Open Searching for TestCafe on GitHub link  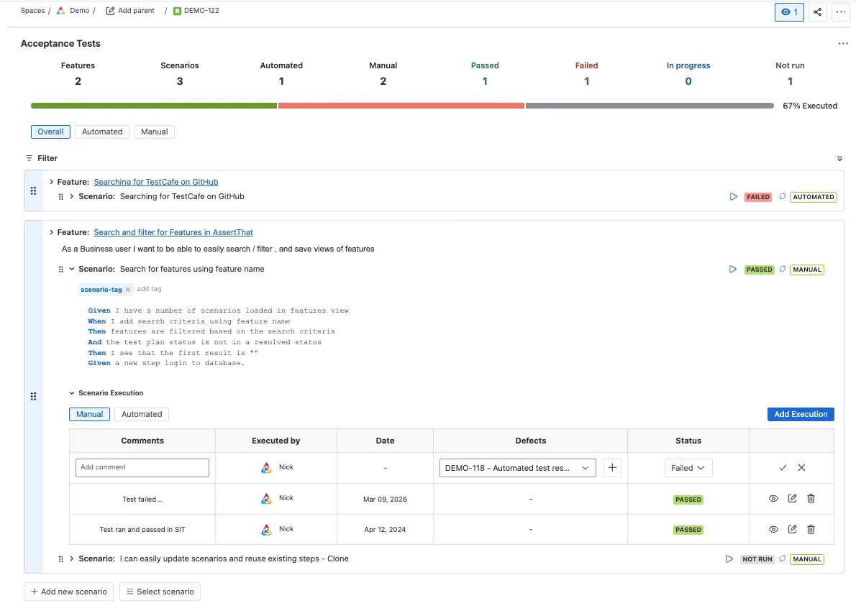click(x=156, y=182)
